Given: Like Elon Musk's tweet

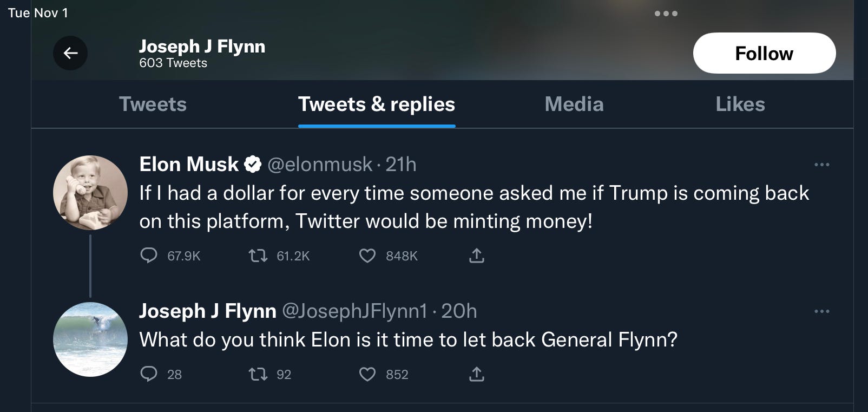Looking at the screenshot, I should pyautogui.click(x=367, y=255).
